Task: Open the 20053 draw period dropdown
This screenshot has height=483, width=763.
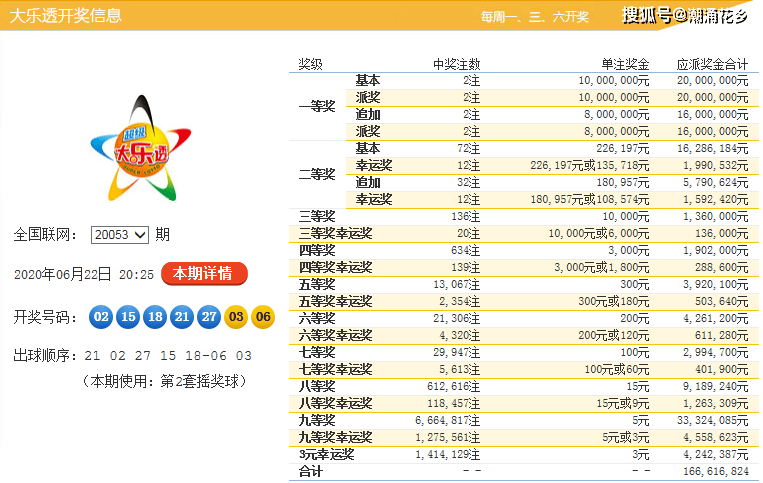Action: click(x=119, y=235)
